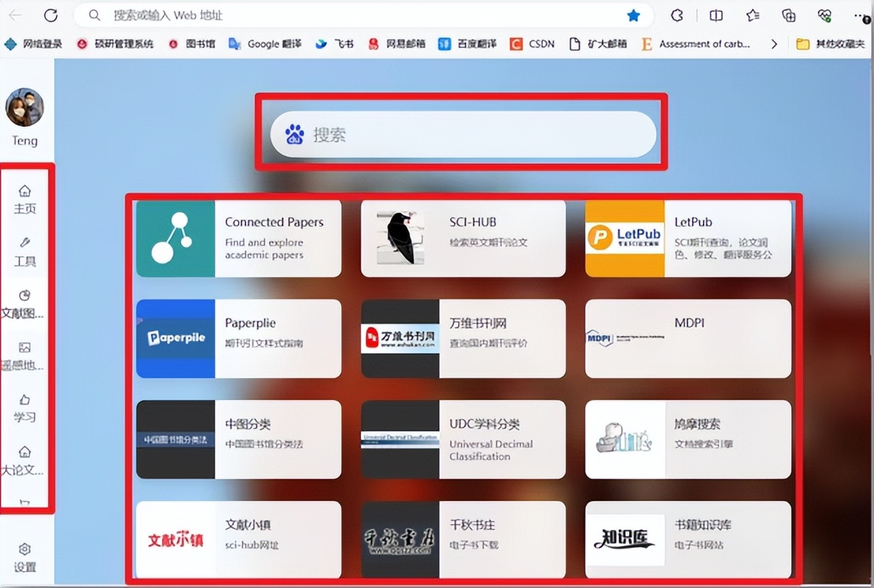Open 工具 category in sidebar

25,252
